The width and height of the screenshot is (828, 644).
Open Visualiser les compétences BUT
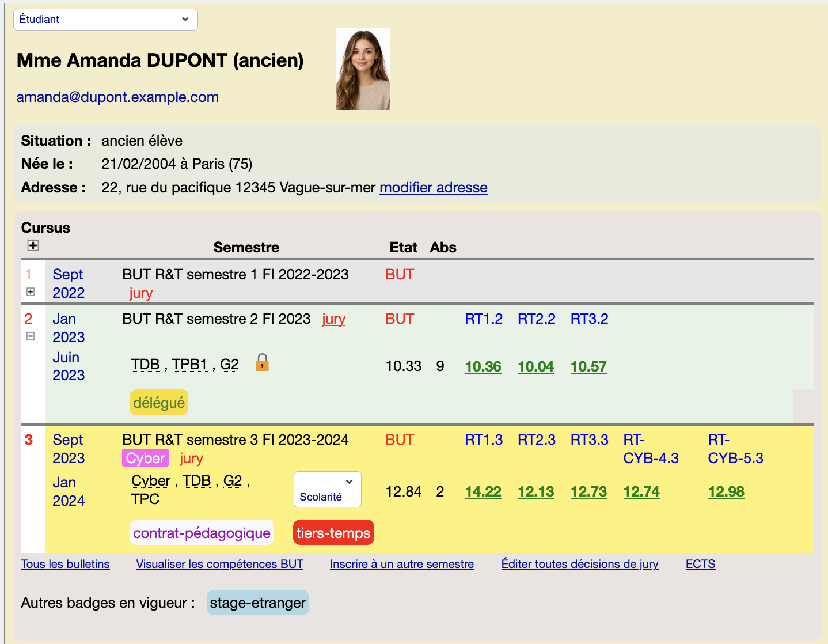[x=219, y=565]
